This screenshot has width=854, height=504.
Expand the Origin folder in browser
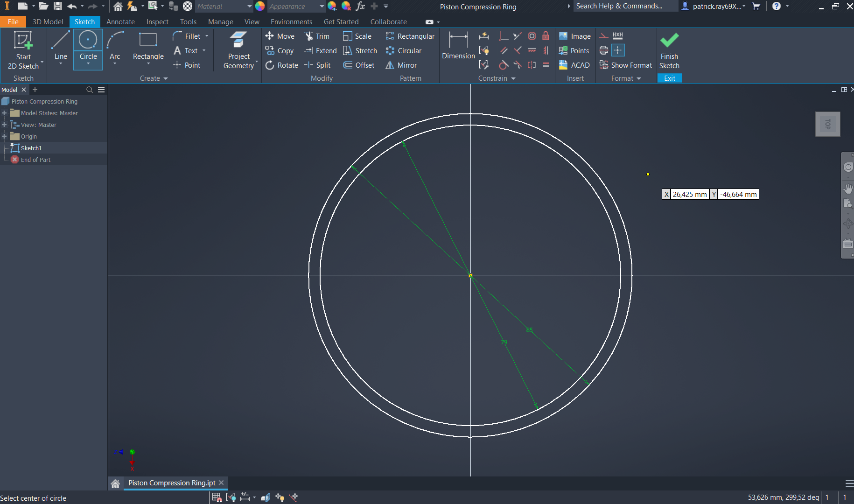(x=4, y=137)
